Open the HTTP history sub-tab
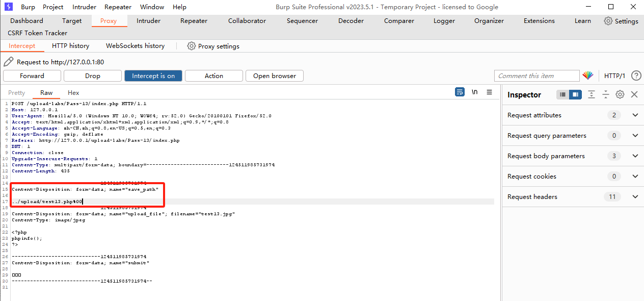 point(71,46)
